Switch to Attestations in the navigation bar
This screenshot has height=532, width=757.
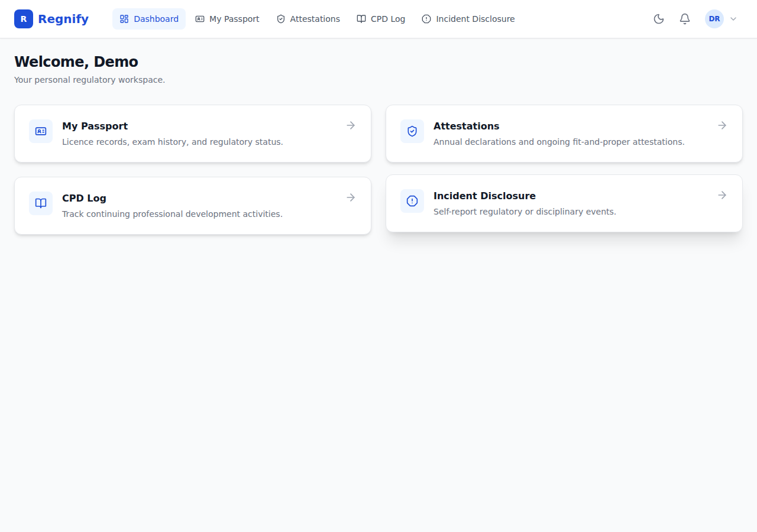pos(308,19)
